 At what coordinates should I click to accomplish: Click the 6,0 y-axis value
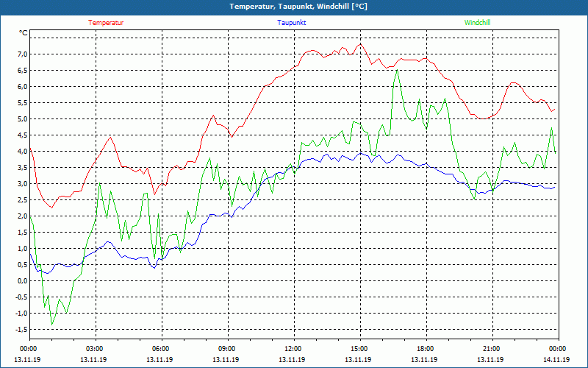23,86
